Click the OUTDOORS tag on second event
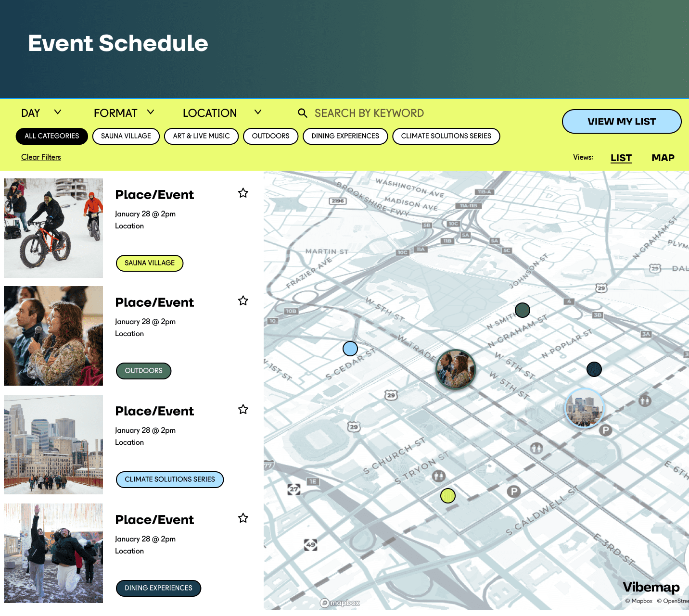This screenshot has width=689, height=616. [144, 371]
